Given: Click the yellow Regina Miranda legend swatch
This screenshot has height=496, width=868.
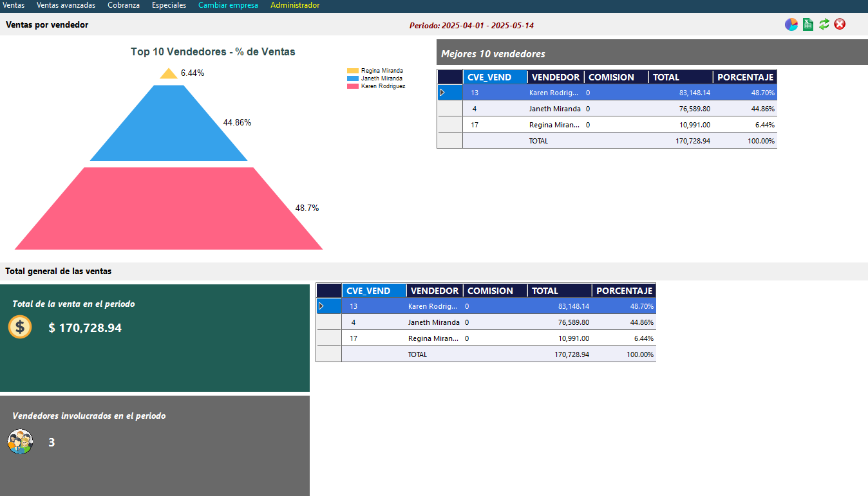Looking at the screenshot, I should tap(352, 71).
